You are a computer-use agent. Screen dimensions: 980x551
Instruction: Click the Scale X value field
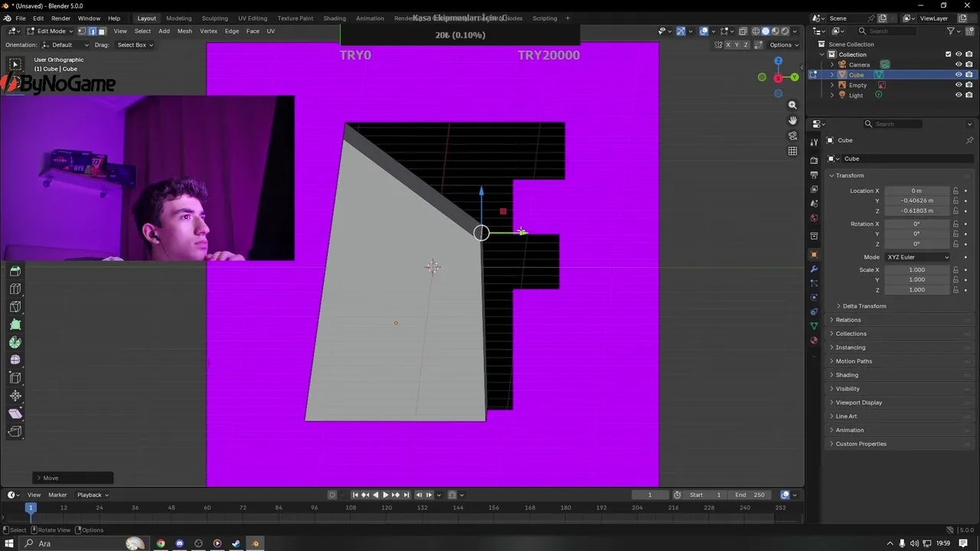point(917,269)
